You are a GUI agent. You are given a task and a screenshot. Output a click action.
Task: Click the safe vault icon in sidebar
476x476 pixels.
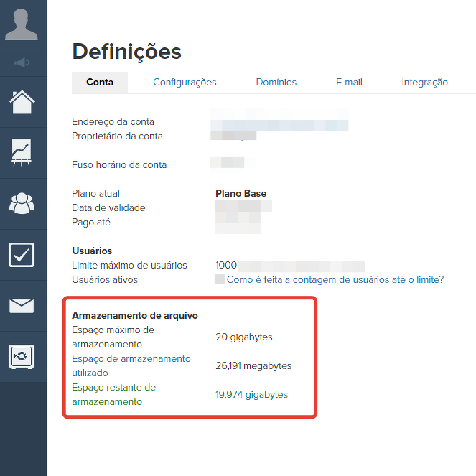[x=22, y=356]
